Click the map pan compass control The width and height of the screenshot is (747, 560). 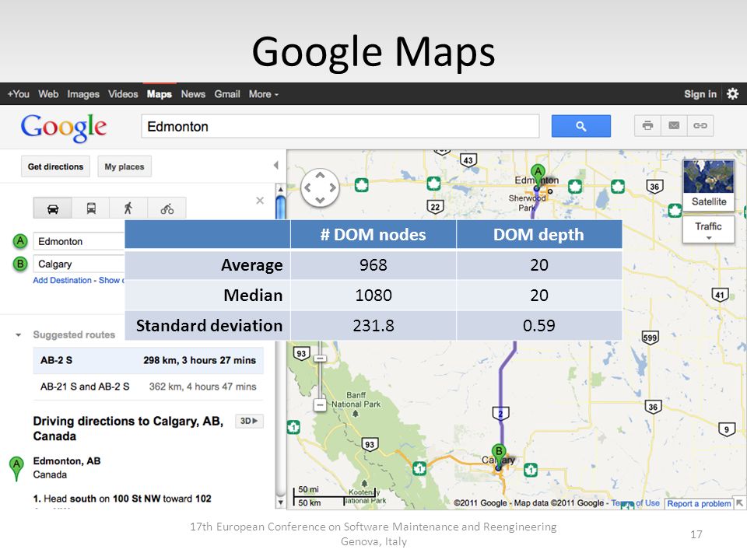point(320,187)
